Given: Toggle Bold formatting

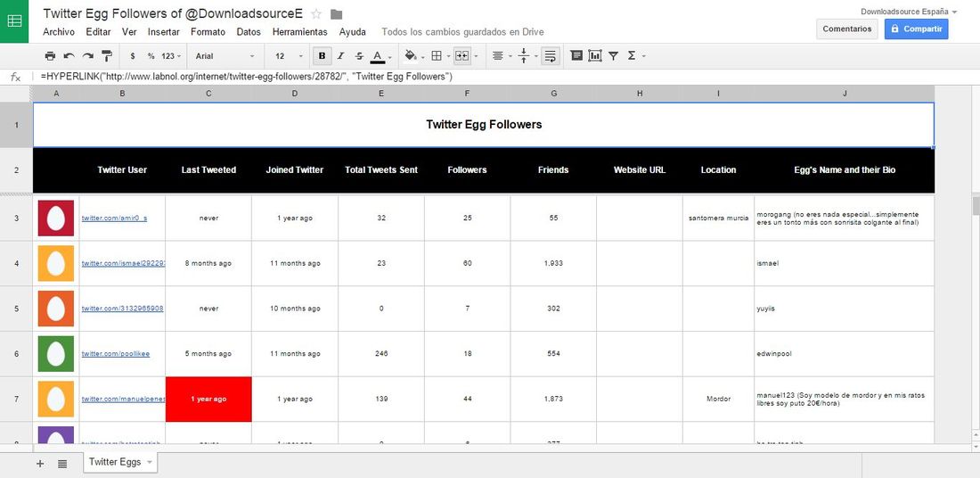Looking at the screenshot, I should (x=322, y=56).
